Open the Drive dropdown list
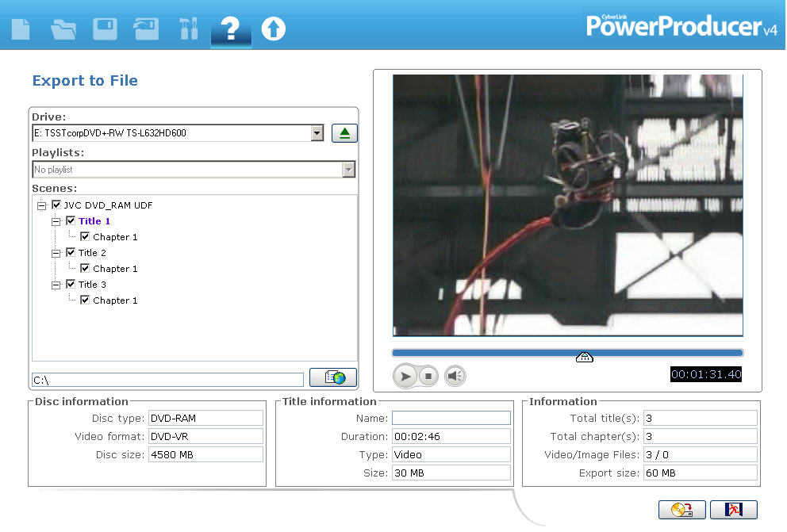The image size is (787, 532). coord(317,133)
